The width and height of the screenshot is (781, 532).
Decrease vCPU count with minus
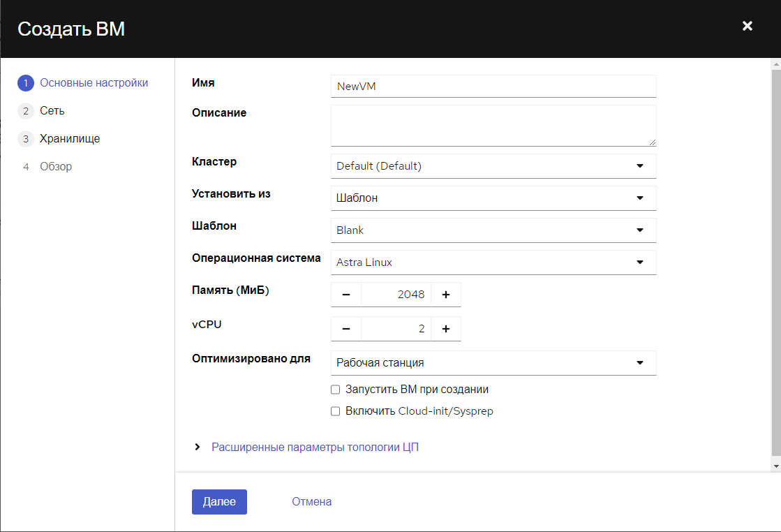tap(346, 329)
